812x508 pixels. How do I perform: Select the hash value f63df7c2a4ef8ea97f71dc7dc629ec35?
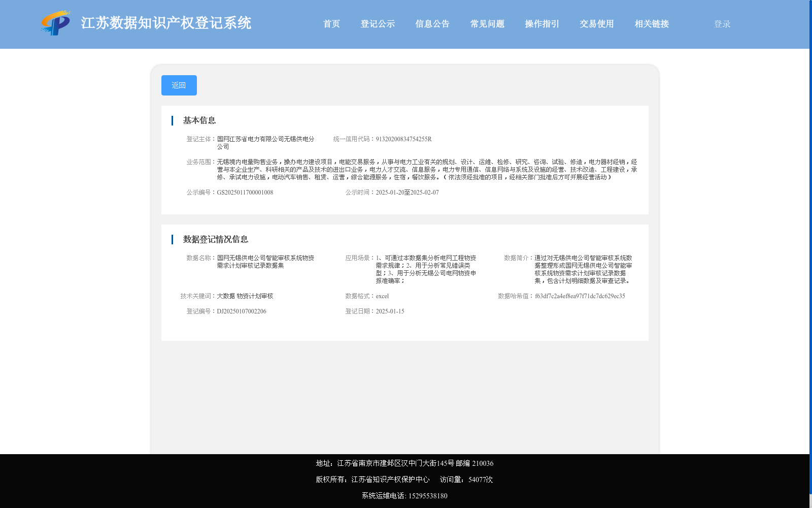point(580,296)
